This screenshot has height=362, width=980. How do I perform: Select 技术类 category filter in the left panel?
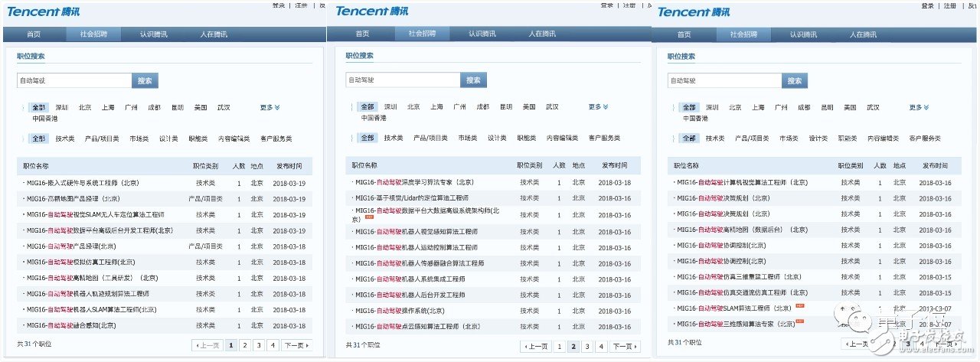click(x=65, y=139)
